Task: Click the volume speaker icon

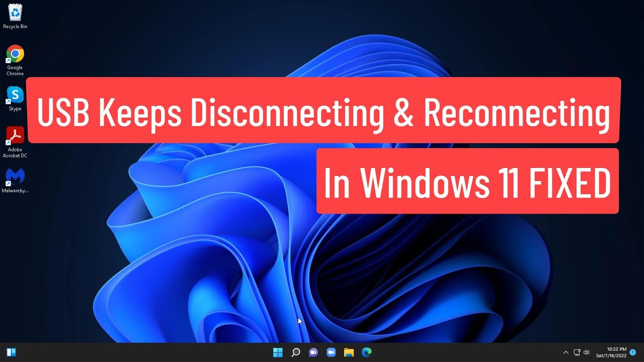Action: pos(586,352)
